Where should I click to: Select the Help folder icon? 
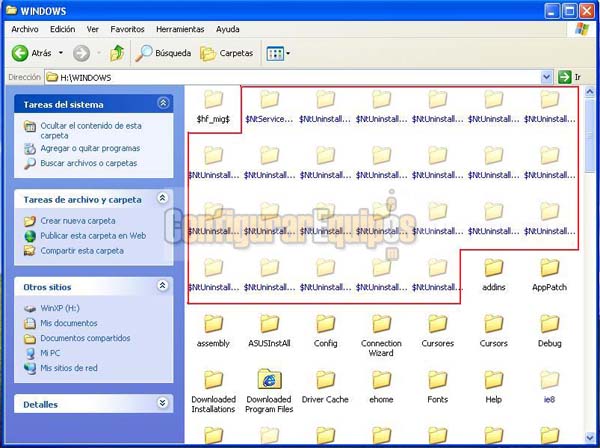tap(494, 380)
